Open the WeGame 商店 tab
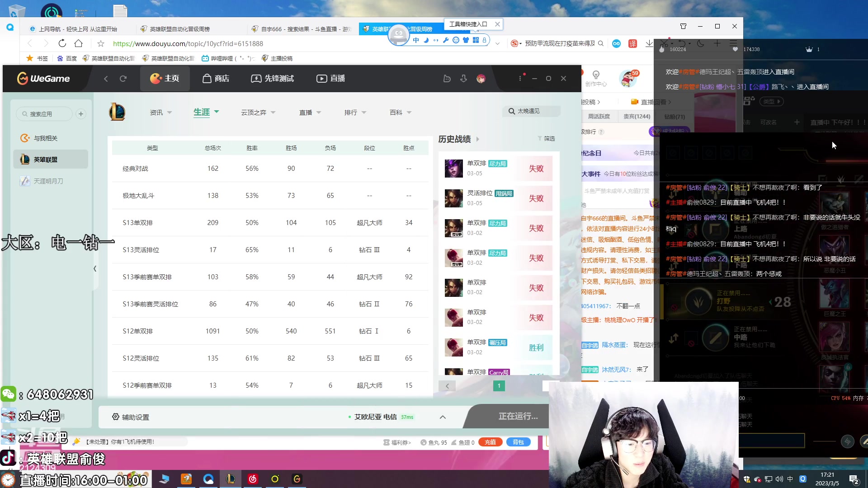 click(216, 79)
